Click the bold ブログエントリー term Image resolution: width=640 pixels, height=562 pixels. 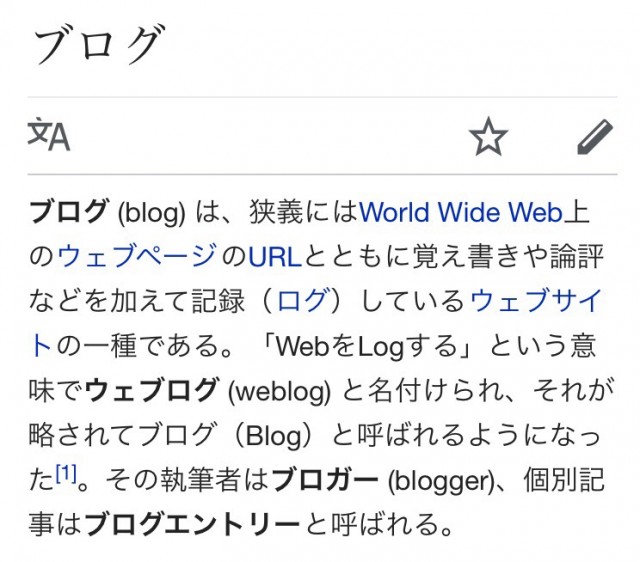(x=192, y=522)
